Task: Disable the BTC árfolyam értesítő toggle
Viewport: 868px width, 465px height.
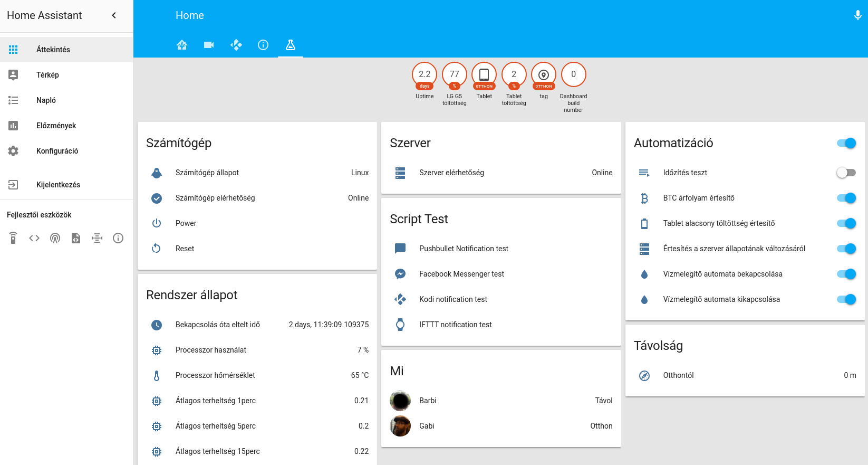Action: (846, 198)
